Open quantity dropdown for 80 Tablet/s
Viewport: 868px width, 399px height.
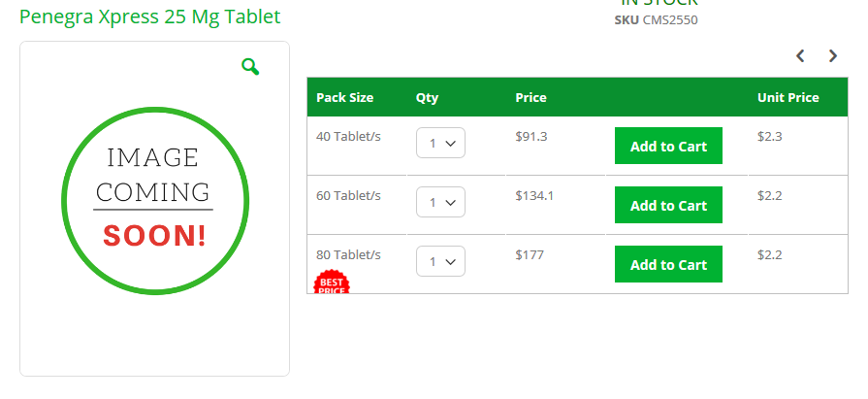pos(440,261)
